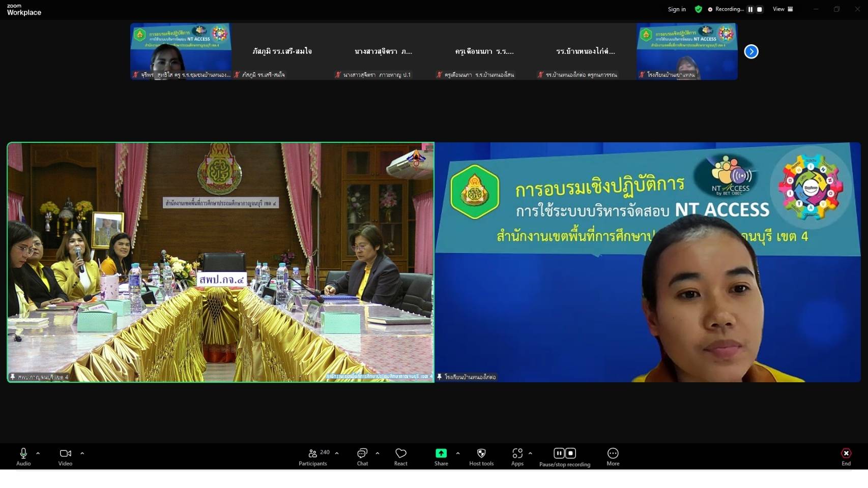Open the React emoji menu
Viewport: 868px width, 488px height.
pyautogui.click(x=401, y=456)
